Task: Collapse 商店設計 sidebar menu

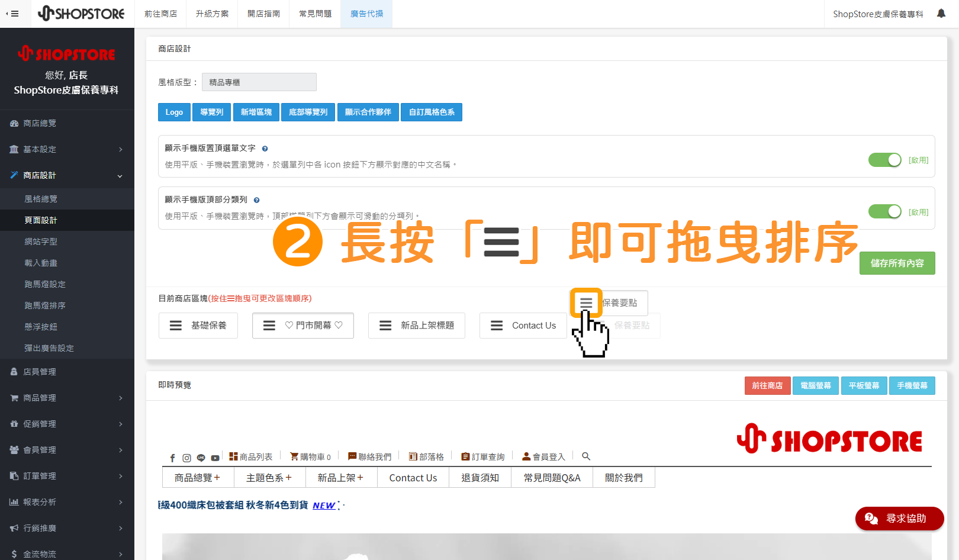Action: point(120,176)
